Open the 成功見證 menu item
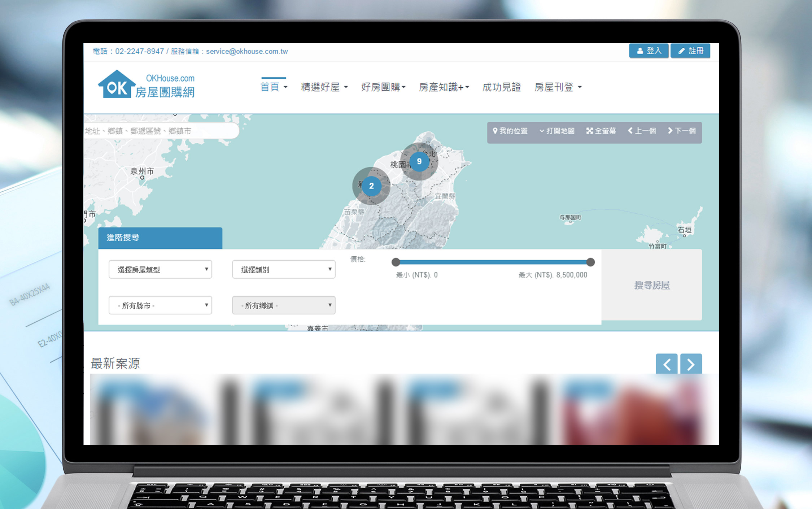Viewport: 812px width, 509px height. pos(501,87)
